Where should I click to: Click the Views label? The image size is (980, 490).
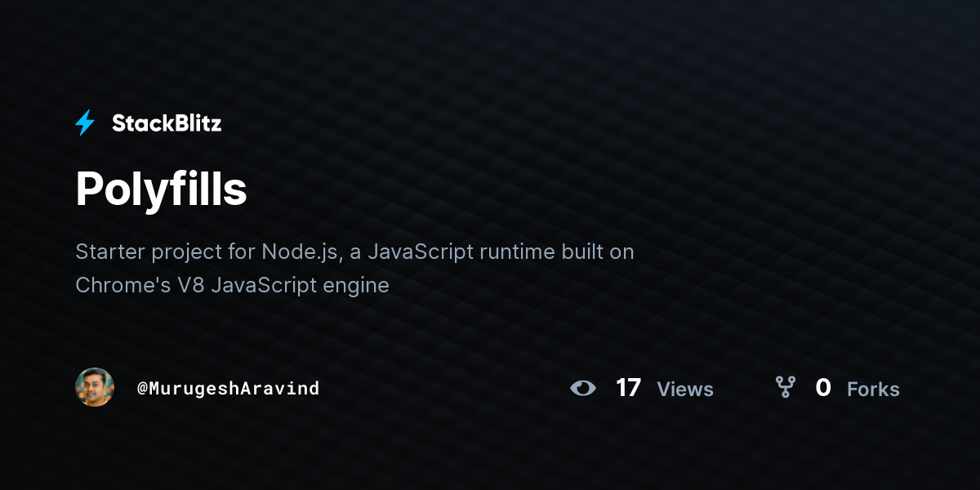click(685, 390)
